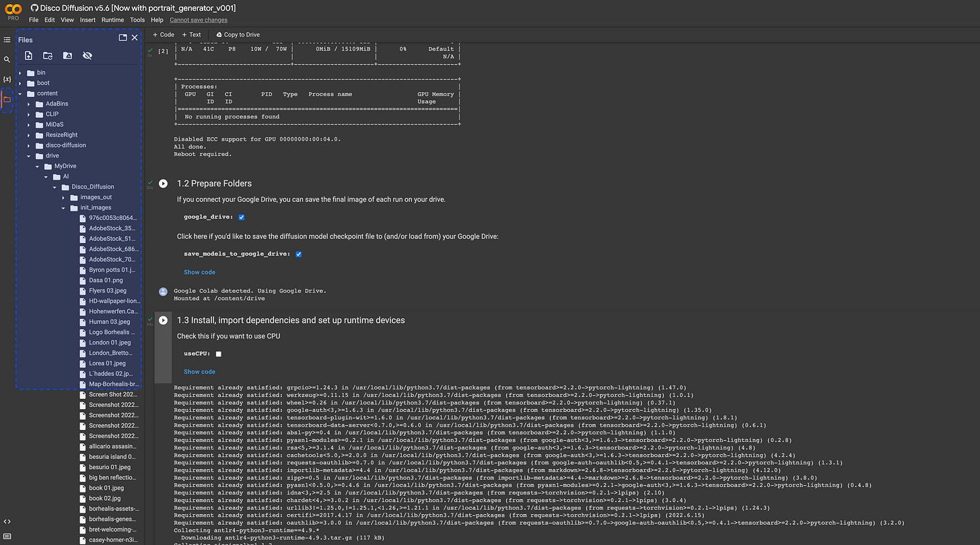Screen dimensions: 980x545
Task: Click the init_images folder icon
Action: (73, 207)
